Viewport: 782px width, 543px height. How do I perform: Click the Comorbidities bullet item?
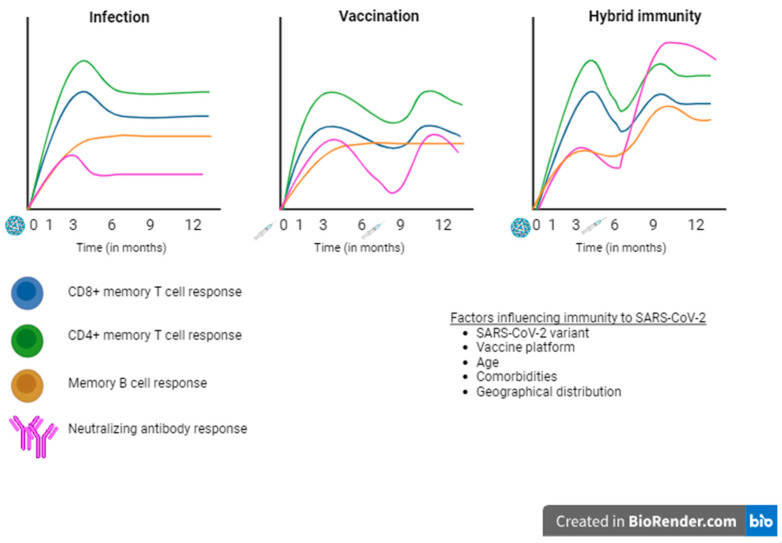(516, 376)
